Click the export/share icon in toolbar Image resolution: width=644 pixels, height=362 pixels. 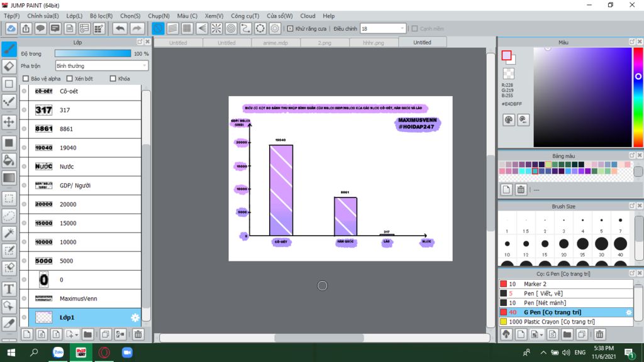click(x=26, y=29)
